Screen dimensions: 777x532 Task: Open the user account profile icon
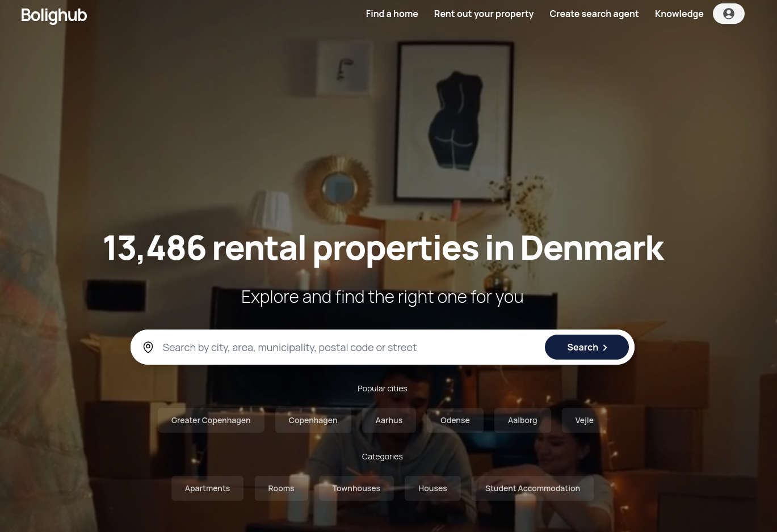[729, 14]
